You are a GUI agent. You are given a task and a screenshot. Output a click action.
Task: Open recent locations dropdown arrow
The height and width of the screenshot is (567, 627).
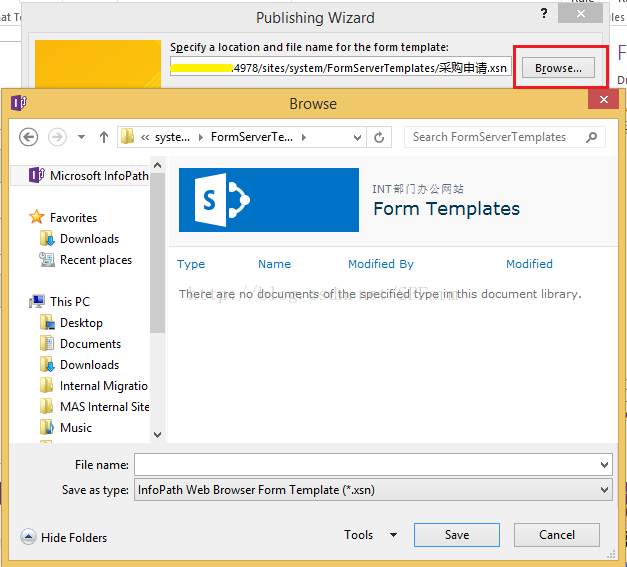[x=82, y=137]
